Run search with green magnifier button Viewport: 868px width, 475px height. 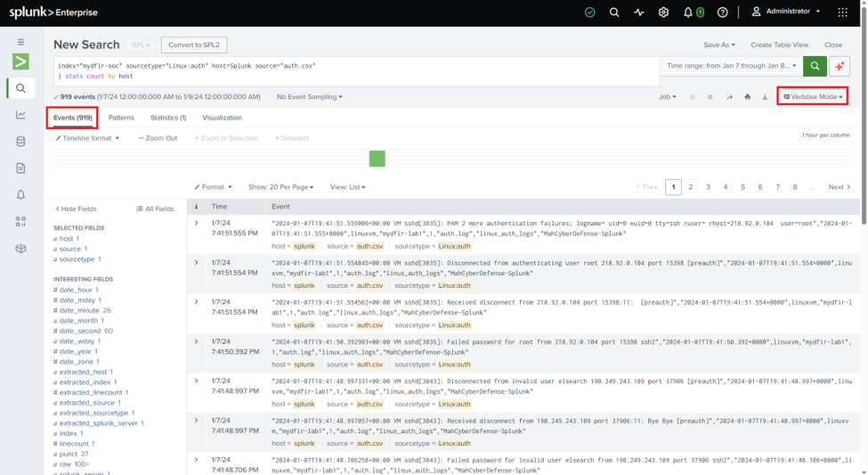point(815,66)
